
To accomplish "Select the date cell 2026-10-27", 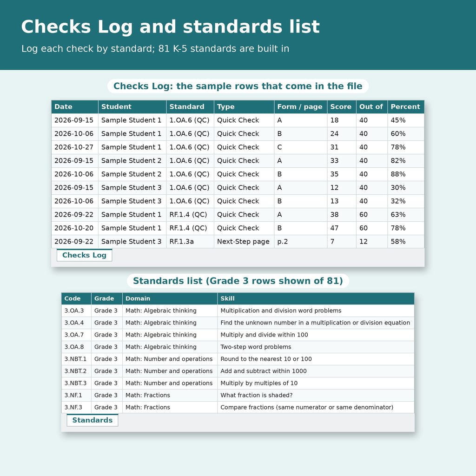I will tap(75, 147).
